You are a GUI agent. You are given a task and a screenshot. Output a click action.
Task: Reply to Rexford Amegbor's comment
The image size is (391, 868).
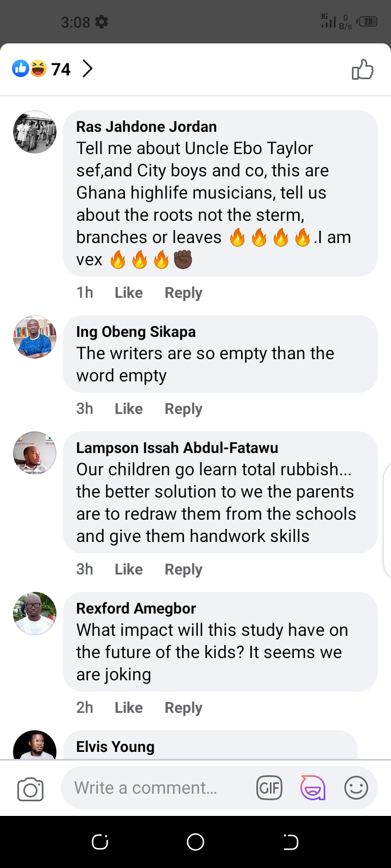pyautogui.click(x=184, y=708)
